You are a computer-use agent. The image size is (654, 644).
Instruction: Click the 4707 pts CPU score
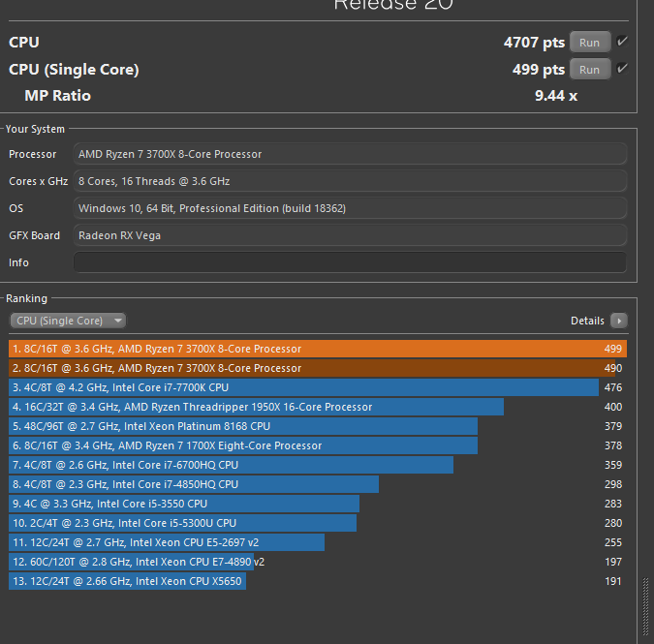[534, 43]
